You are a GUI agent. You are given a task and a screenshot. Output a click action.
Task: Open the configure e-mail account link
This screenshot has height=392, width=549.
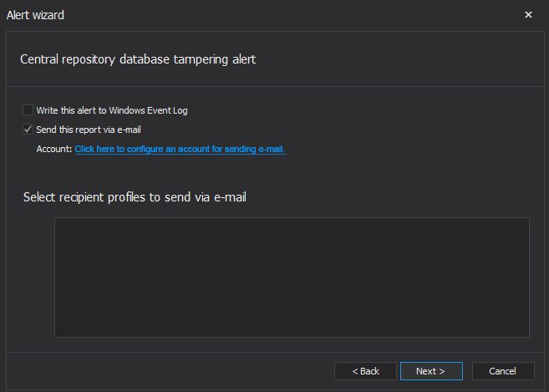coord(180,150)
